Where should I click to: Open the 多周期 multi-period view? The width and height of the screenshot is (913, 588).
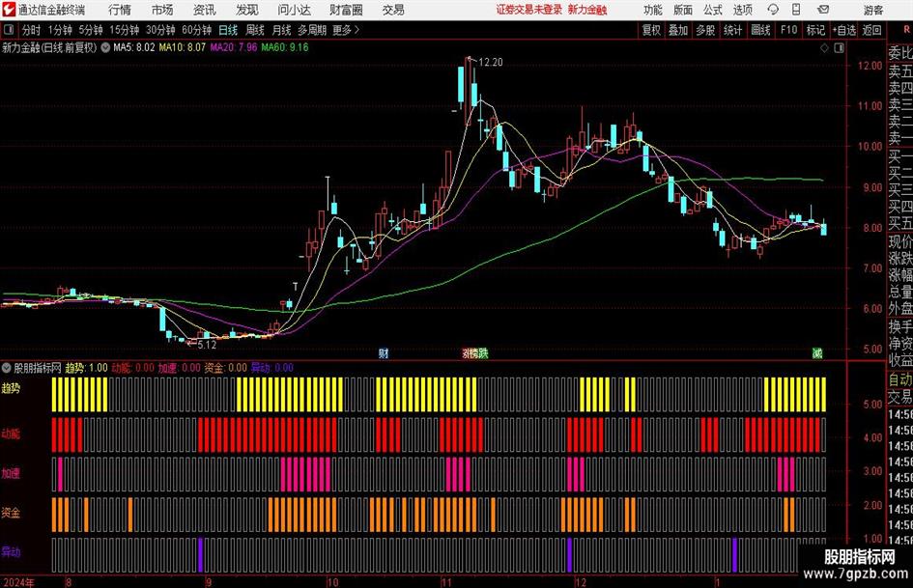coord(312,30)
